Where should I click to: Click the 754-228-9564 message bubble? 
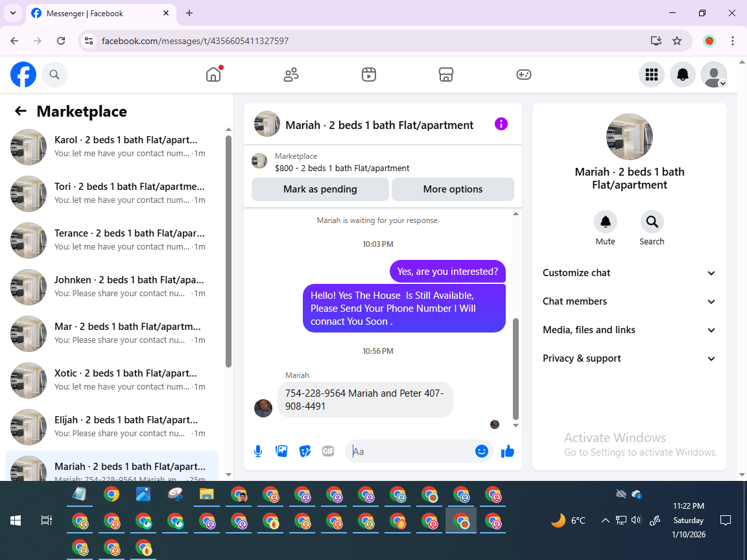pos(365,399)
